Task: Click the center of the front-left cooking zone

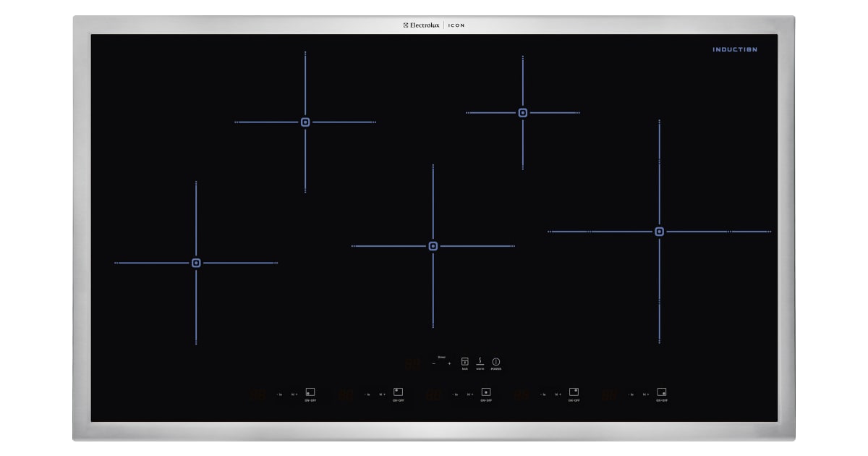Action: pos(196,263)
